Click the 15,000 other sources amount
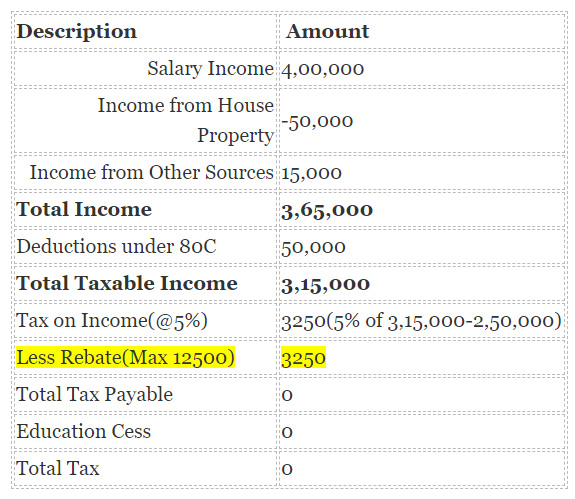 point(311,173)
